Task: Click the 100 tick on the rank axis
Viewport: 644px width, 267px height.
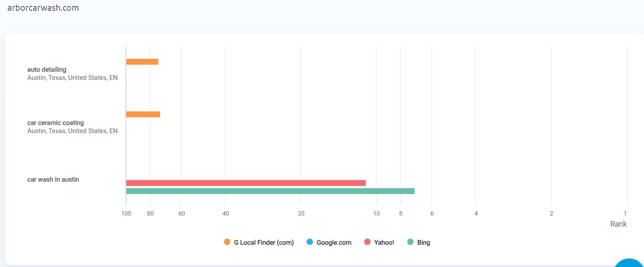Action: point(126,213)
